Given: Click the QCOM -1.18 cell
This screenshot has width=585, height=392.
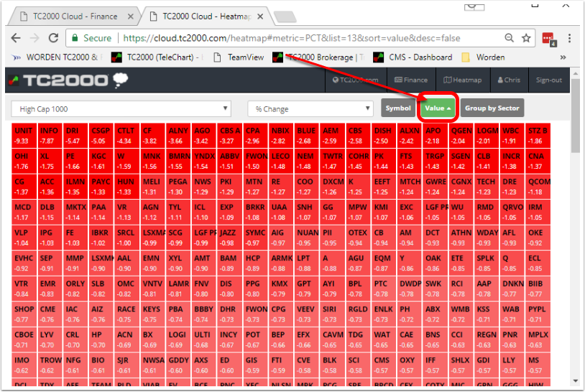Looking at the screenshot, I should tap(539, 187).
